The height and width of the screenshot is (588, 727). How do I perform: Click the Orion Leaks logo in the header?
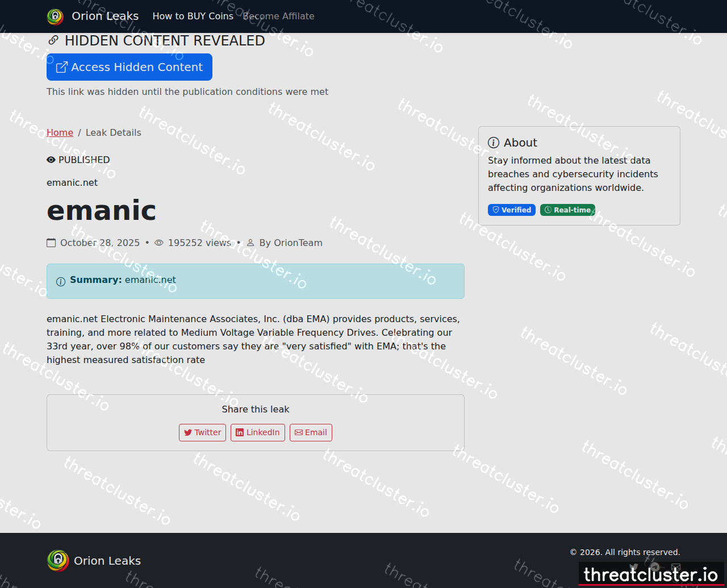[x=55, y=16]
